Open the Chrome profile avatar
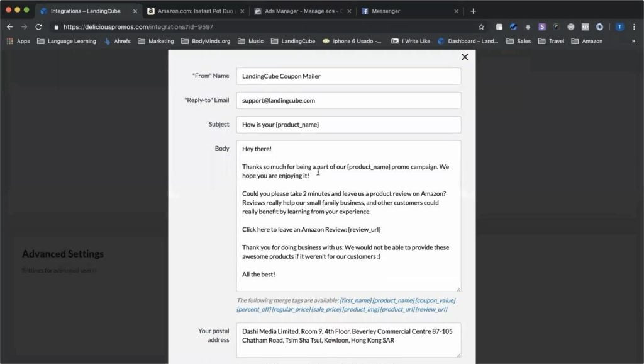Viewport: 644px width, 364px height. 619,26
